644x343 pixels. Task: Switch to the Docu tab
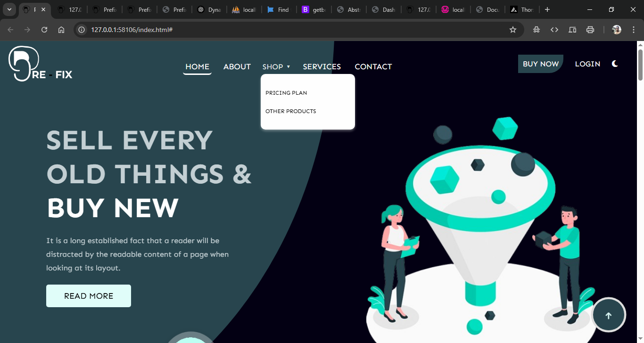(488, 9)
